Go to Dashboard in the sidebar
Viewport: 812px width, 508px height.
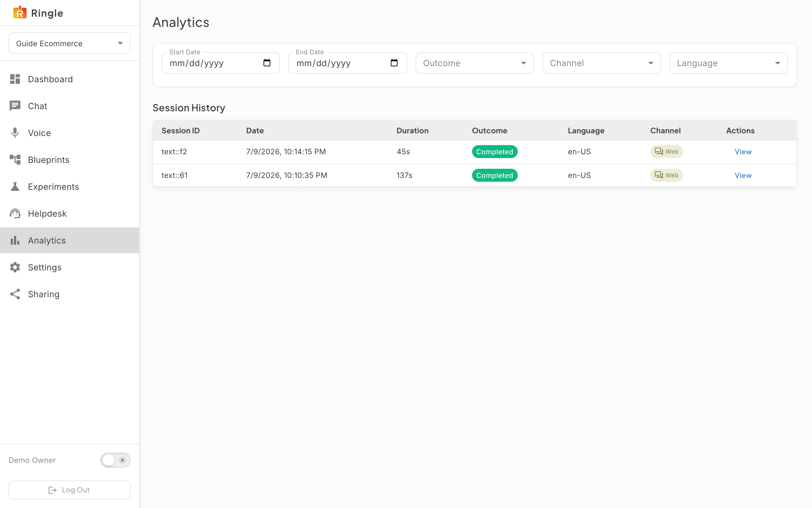[70, 79]
